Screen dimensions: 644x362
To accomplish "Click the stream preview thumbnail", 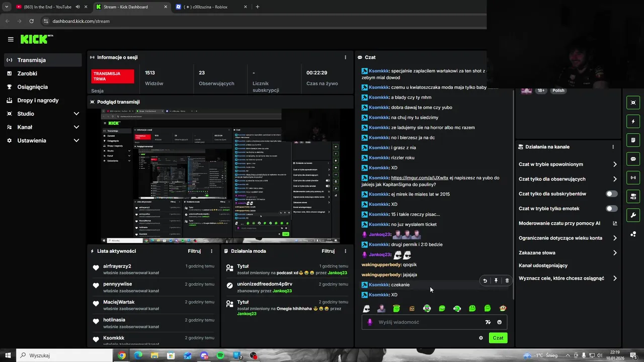I will pos(220,176).
